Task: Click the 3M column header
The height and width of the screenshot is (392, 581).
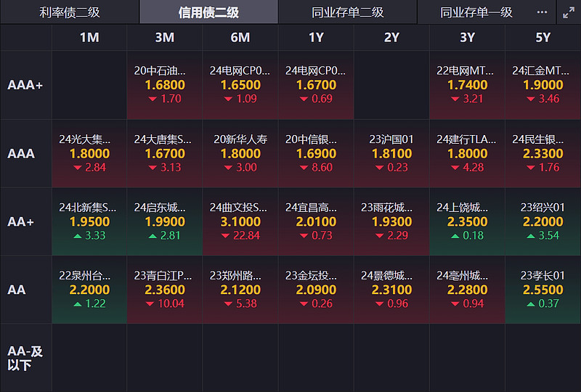Action: click(165, 38)
